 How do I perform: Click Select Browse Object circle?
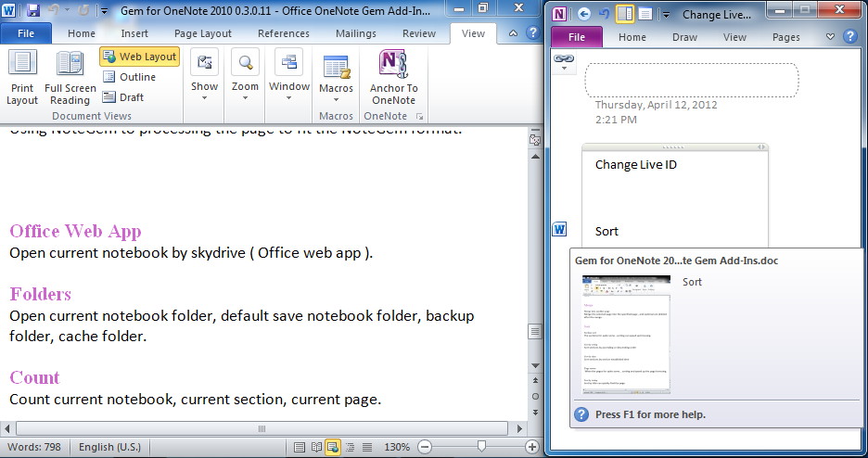pyautogui.click(x=535, y=396)
